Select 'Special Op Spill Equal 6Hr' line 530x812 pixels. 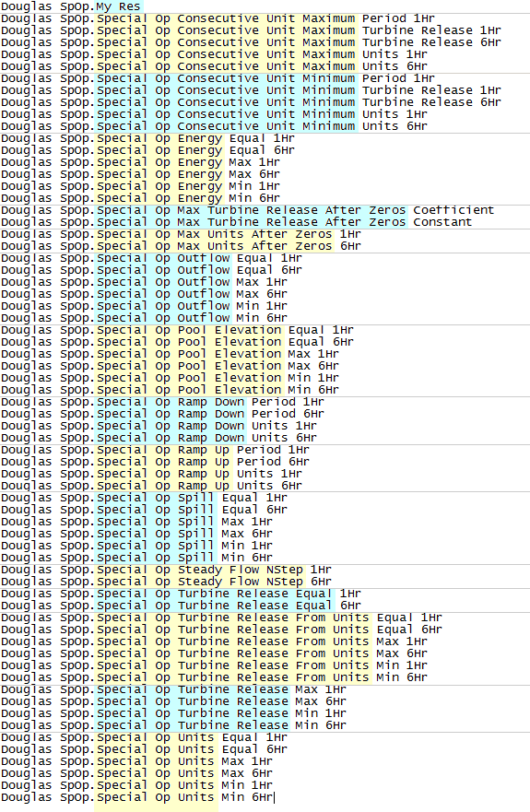click(144, 510)
